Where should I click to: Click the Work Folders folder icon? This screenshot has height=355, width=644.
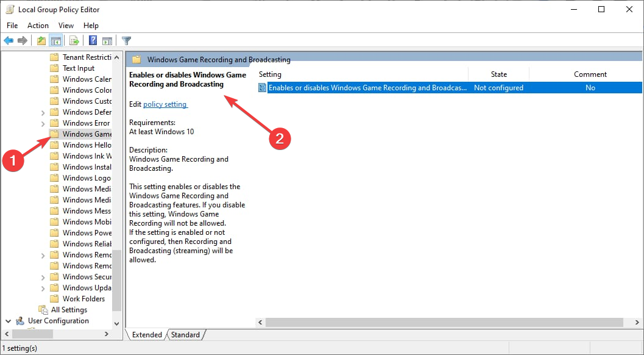coord(54,299)
